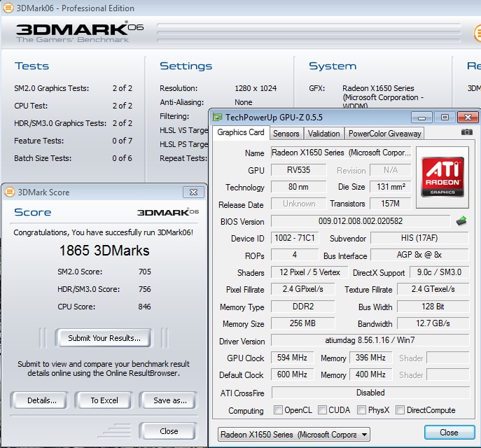
Task: Close the 3DMark Score dialog with X
Action: click(193, 192)
